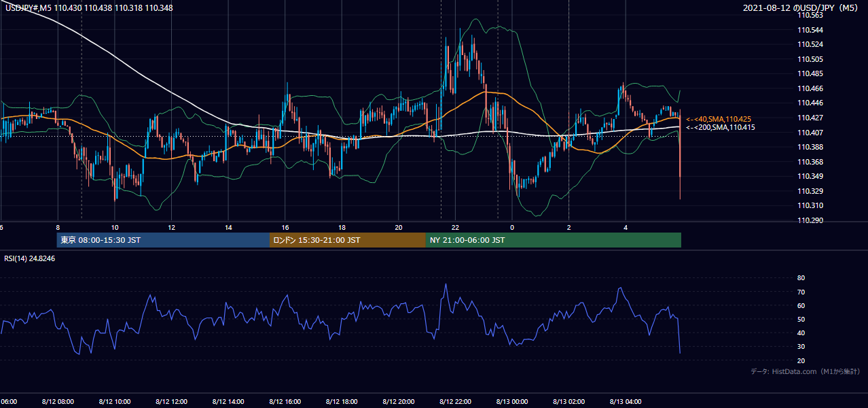
Task: Click the RSI 30 level label
Action: click(x=801, y=346)
